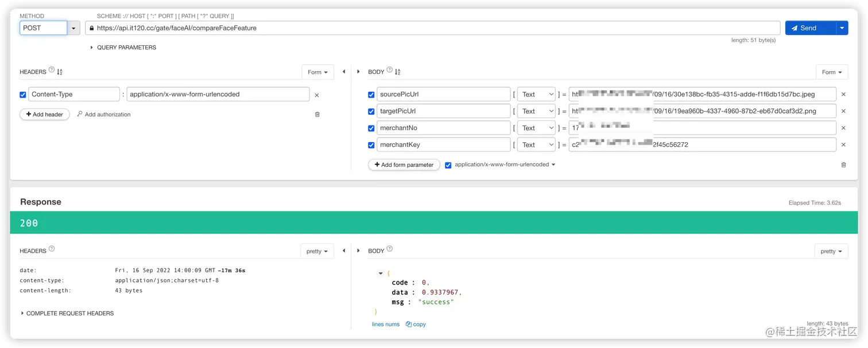Click the 200 response status bar
The image size is (868, 348).
pos(434,222)
